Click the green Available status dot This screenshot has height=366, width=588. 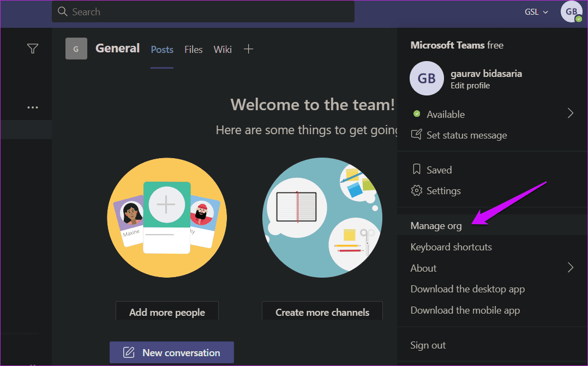417,113
